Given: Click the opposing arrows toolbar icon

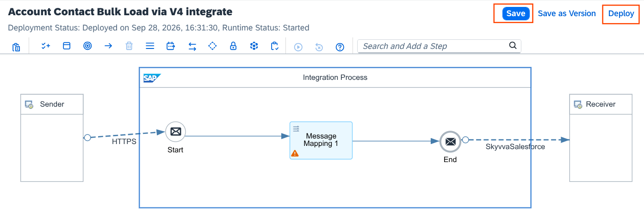Looking at the screenshot, I should (192, 46).
